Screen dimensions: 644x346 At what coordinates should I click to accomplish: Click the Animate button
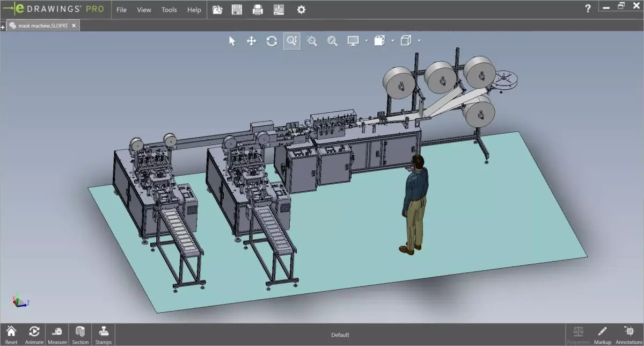tap(34, 335)
